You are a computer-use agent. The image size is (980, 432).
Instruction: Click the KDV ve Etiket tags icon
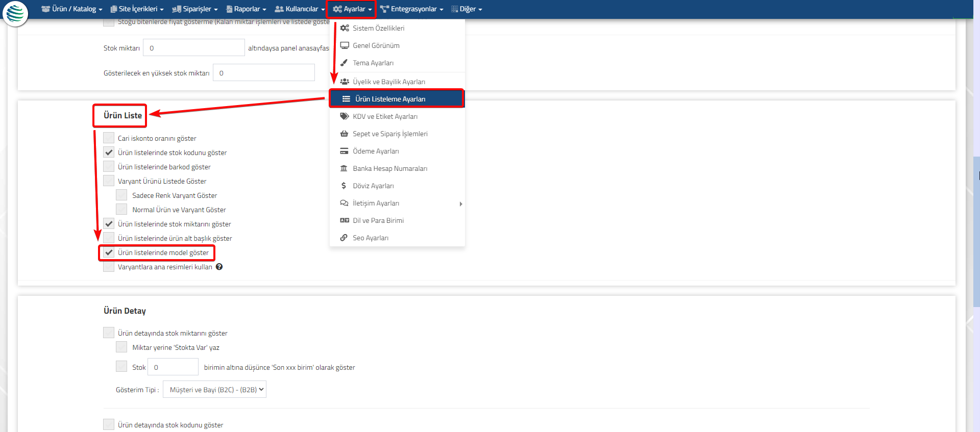[345, 116]
